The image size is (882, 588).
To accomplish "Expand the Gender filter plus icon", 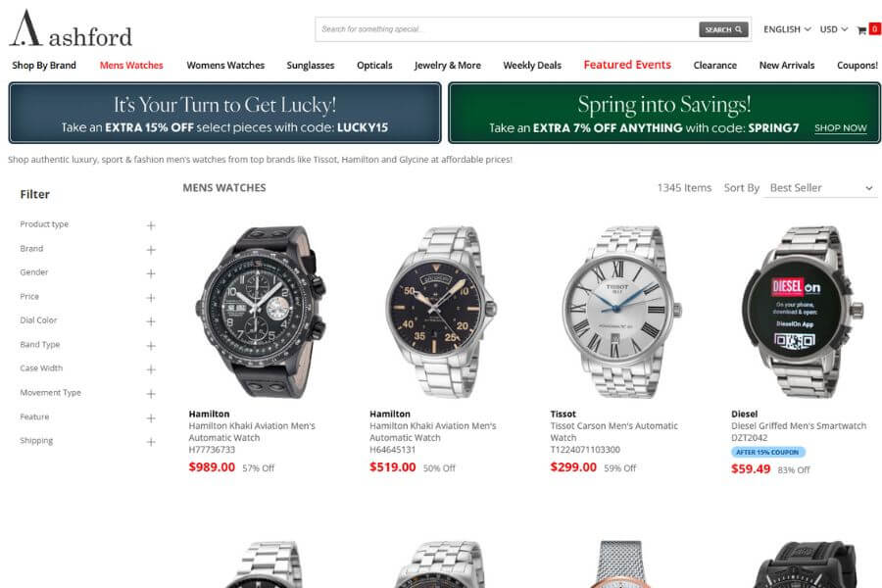I will tap(151, 273).
